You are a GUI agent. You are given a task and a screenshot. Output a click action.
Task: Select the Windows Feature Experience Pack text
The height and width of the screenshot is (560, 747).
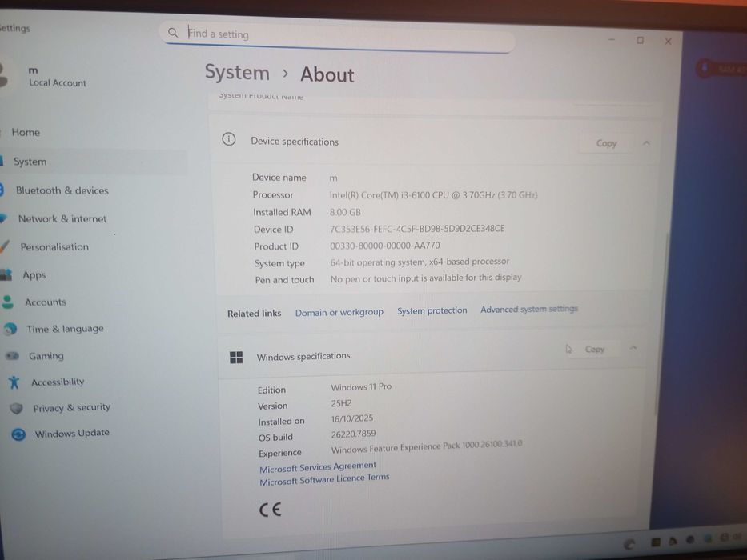(427, 446)
